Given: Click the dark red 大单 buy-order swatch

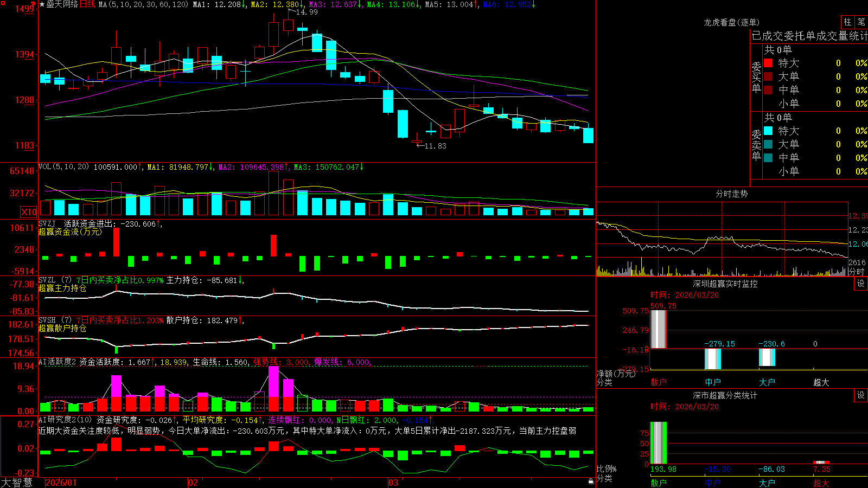Looking at the screenshot, I should tap(768, 76).
